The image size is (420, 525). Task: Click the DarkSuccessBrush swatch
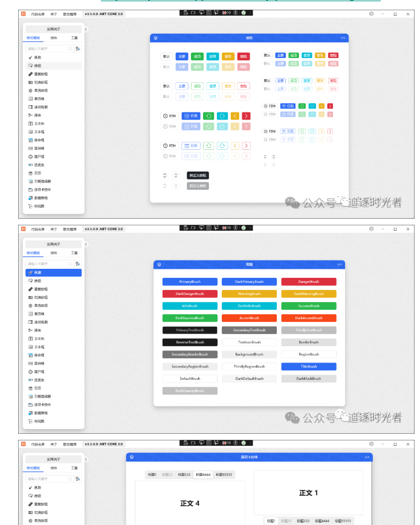tap(190, 318)
